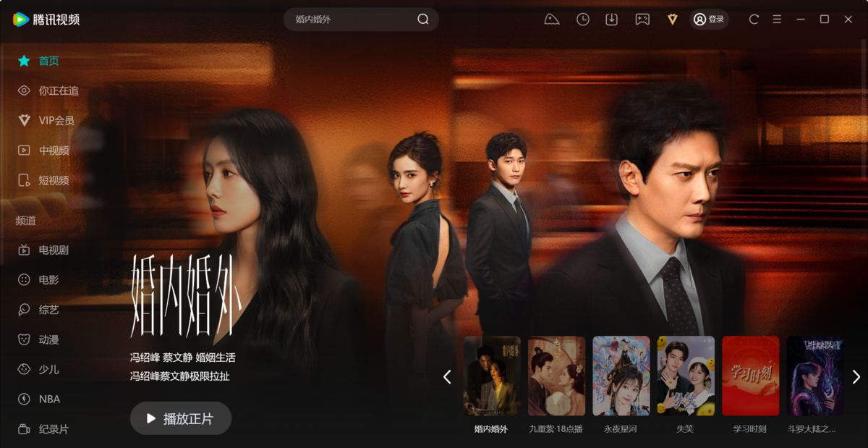The height and width of the screenshot is (448, 868).
Task: Select the 斗罗大陆 poster thumbnail
Action: click(815, 376)
